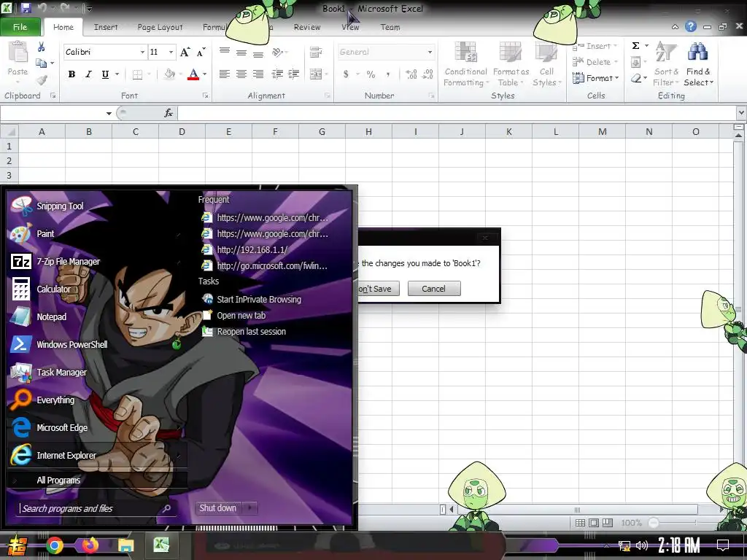Click the Bold formatting icon
Image resolution: width=747 pixels, height=560 pixels.
(x=71, y=74)
